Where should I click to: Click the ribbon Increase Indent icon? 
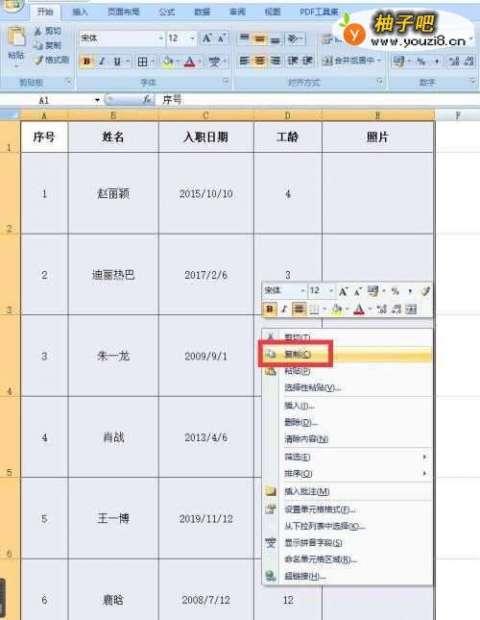306,60
